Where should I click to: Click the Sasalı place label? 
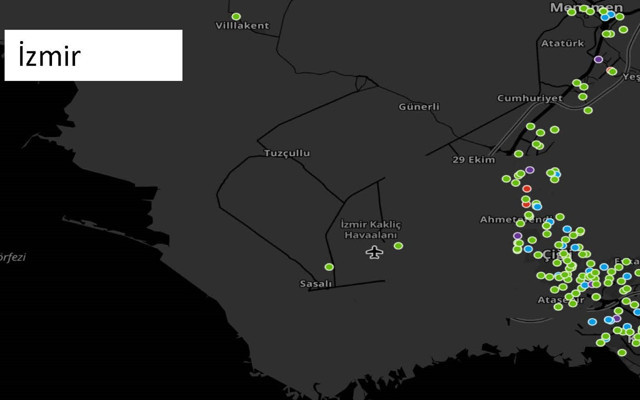tap(316, 284)
